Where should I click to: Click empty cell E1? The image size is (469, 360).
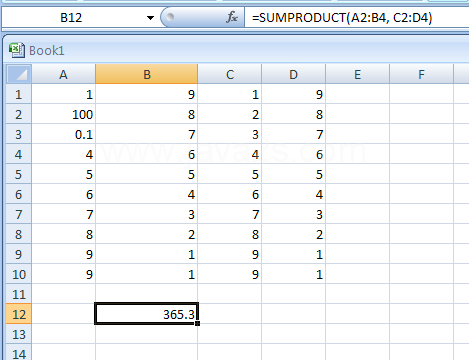pyautogui.click(x=357, y=94)
